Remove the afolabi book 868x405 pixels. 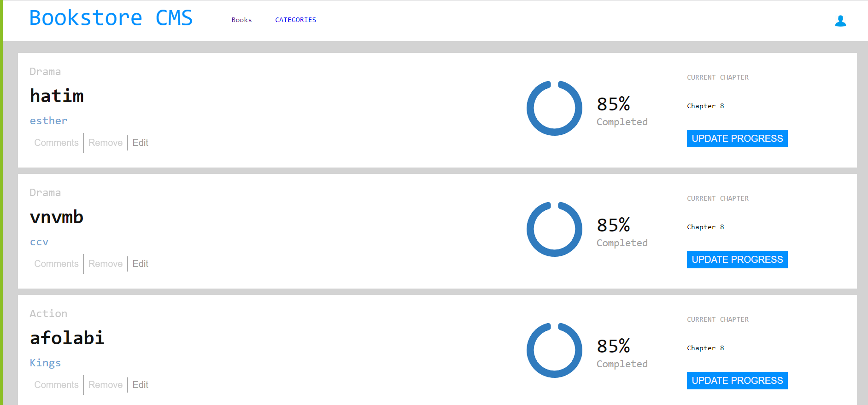106,385
